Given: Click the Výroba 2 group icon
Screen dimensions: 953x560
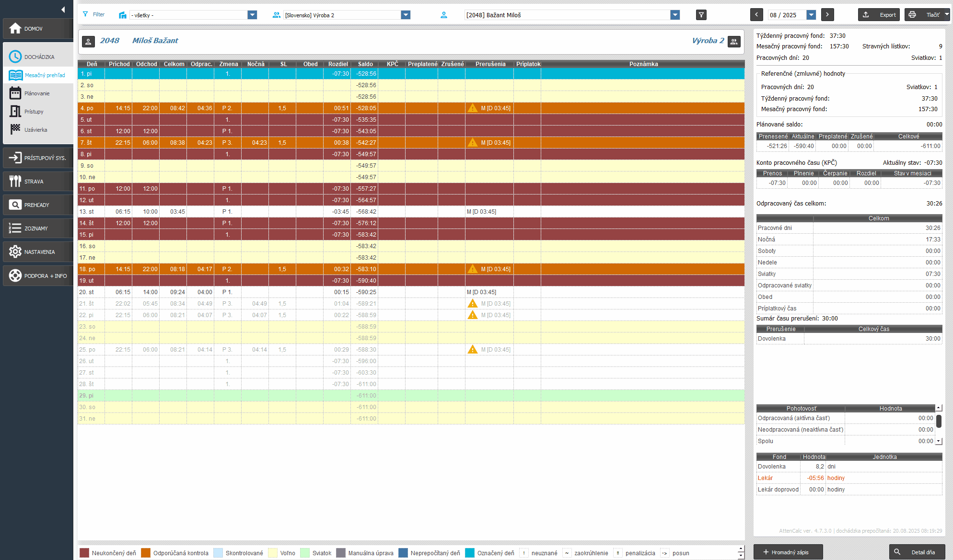Looking at the screenshot, I should pos(734,42).
